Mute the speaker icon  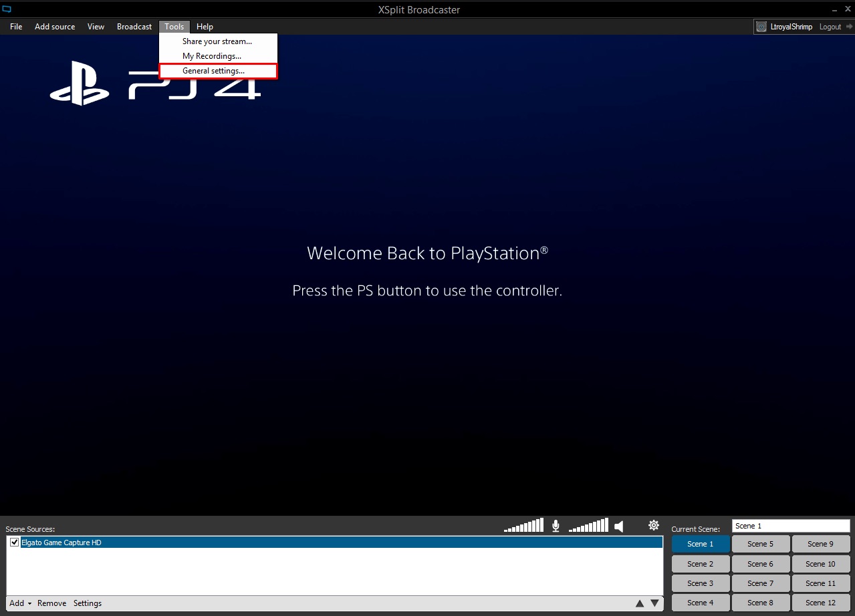(x=619, y=526)
